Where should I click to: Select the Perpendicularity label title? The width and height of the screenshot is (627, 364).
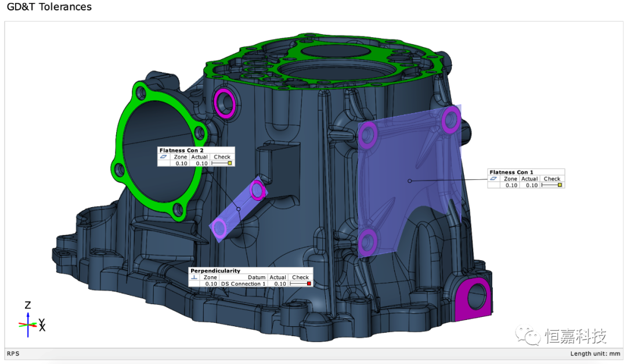tap(215, 271)
